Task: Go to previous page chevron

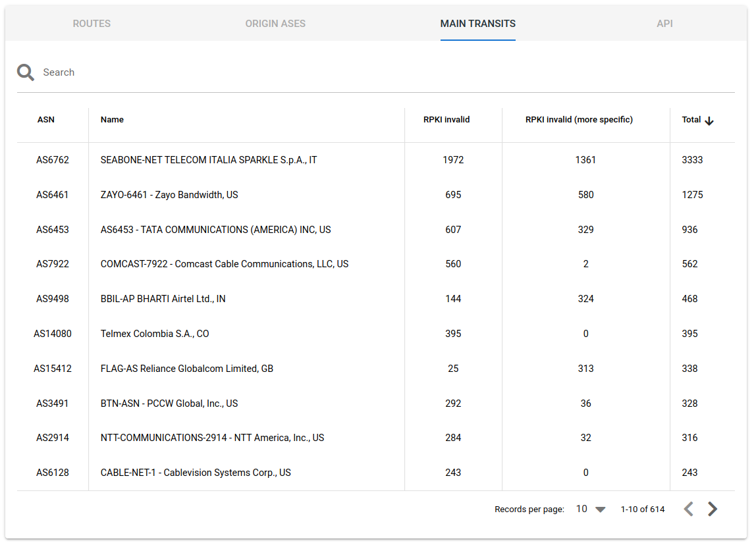Action: point(689,508)
